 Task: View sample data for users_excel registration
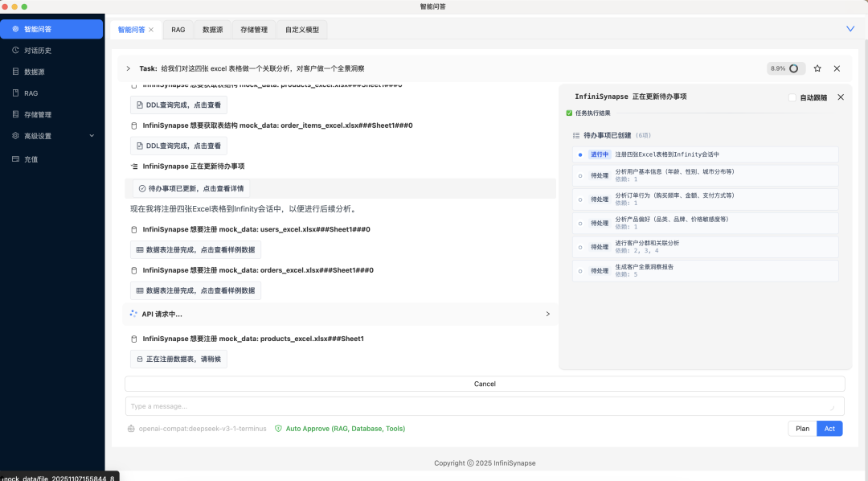(x=196, y=250)
